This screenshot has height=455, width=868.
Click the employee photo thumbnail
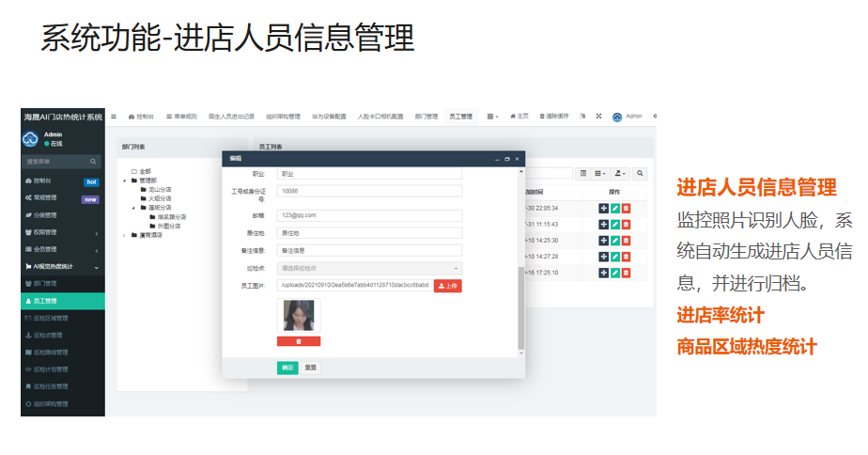(x=299, y=315)
